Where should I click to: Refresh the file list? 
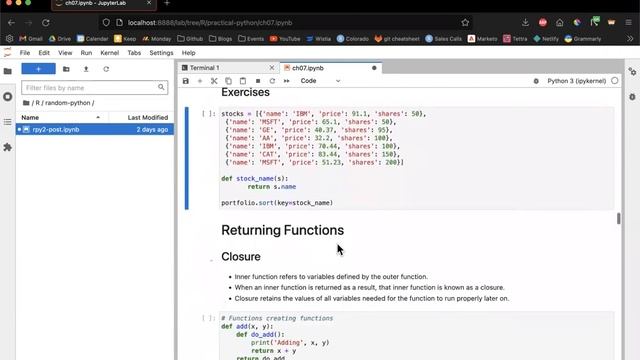point(106,69)
